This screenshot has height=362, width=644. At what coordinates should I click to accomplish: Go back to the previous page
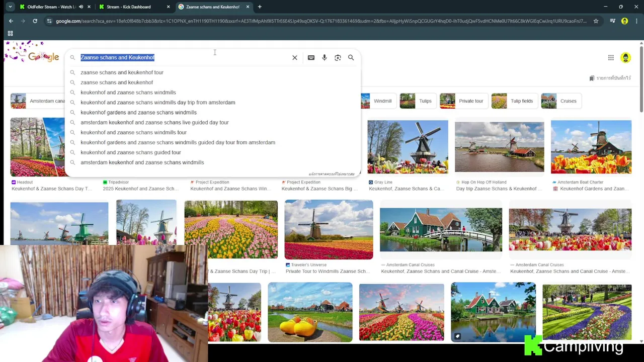tap(11, 21)
